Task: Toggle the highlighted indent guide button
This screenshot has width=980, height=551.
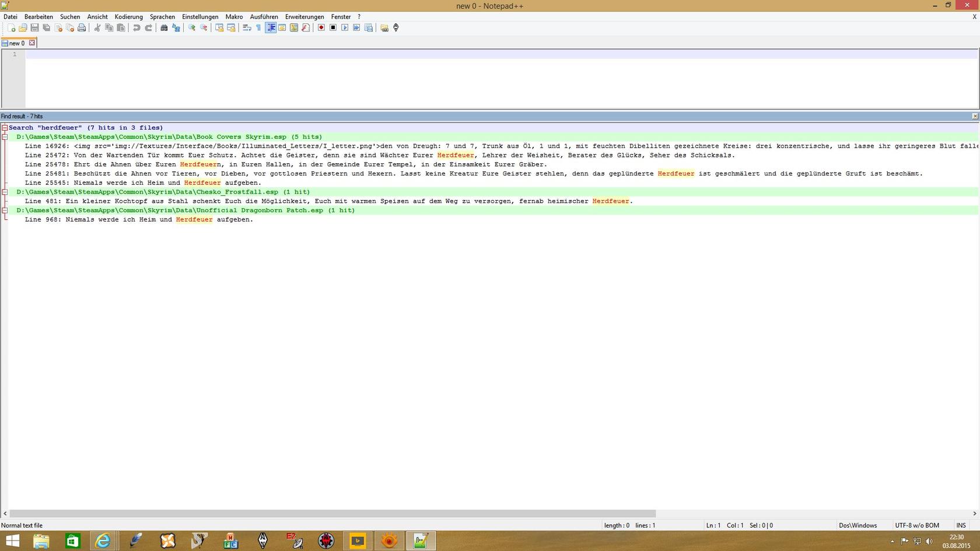Action: click(271, 28)
